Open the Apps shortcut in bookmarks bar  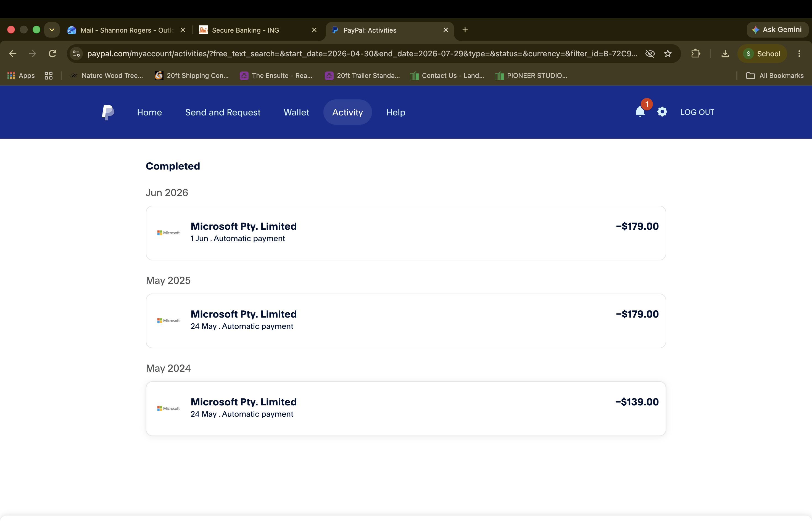coord(21,75)
